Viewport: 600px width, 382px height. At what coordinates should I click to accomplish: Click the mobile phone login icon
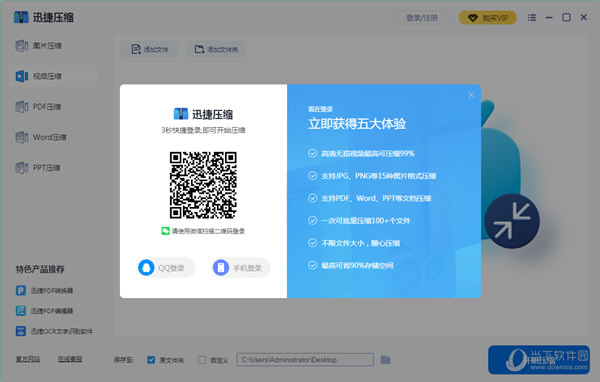[x=221, y=268]
